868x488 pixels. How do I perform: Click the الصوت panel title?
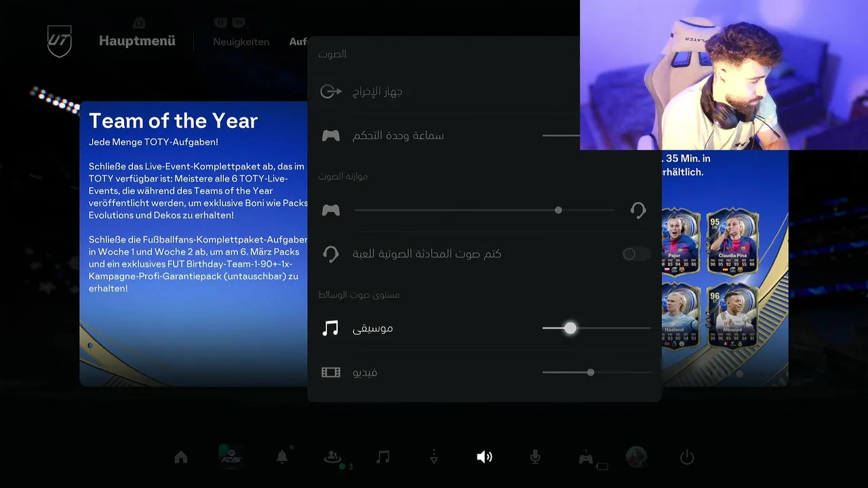pyautogui.click(x=332, y=54)
